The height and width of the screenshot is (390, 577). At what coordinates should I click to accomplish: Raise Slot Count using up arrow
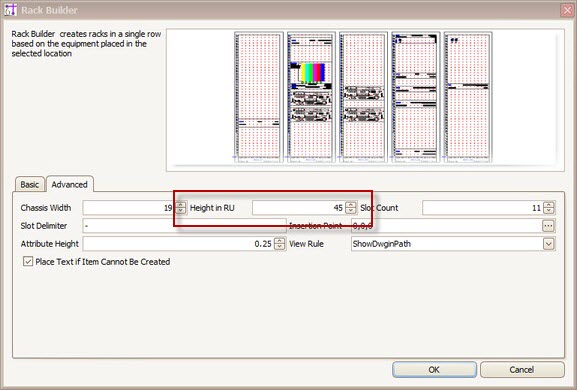click(x=549, y=205)
